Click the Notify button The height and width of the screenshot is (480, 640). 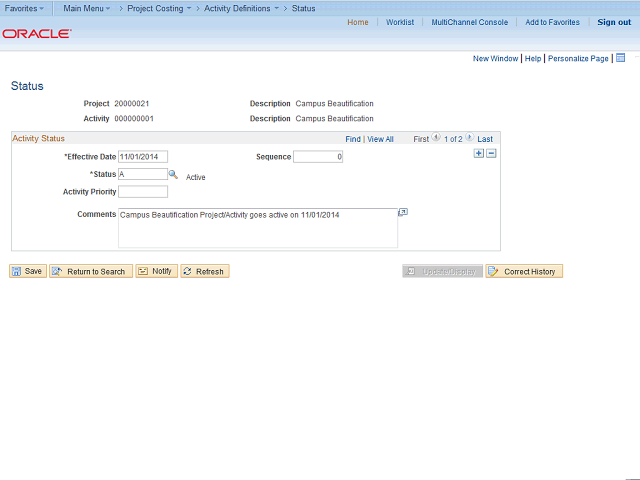pos(157,271)
